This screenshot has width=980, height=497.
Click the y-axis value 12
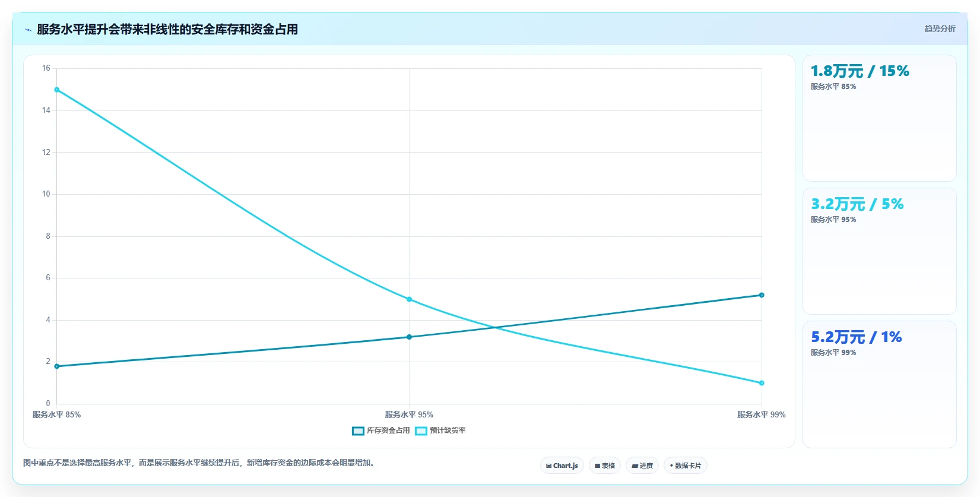(46, 153)
